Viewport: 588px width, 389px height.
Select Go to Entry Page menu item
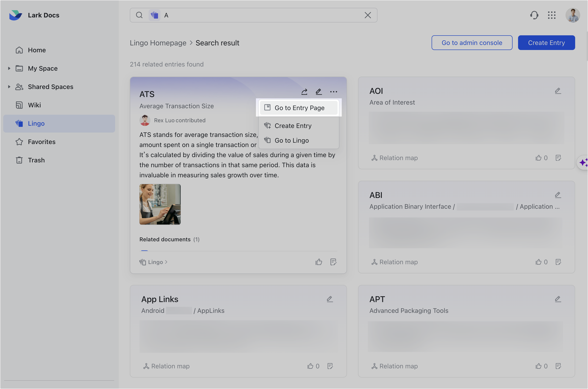[x=299, y=108]
